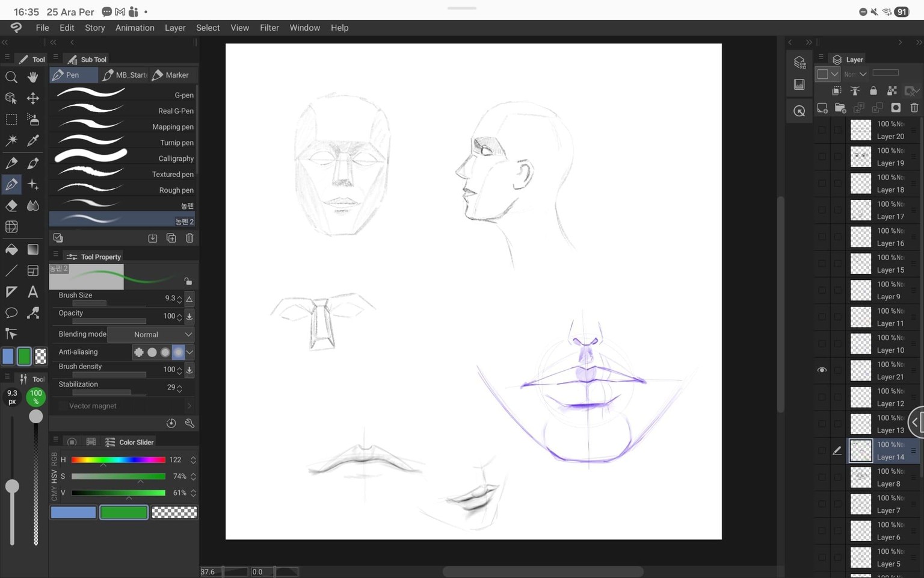
Task: Select the strongest anti-aliasing option
Action: [178, 352]
